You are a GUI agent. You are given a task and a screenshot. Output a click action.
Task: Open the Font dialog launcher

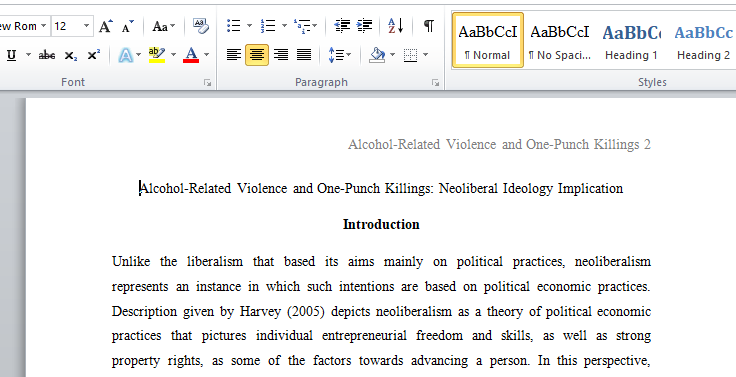pos(207,83)
